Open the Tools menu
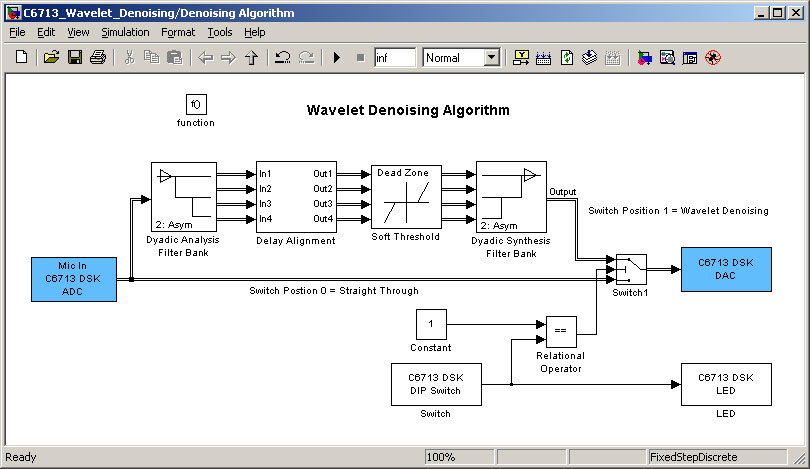810x469 pixels. pos(219,32)
